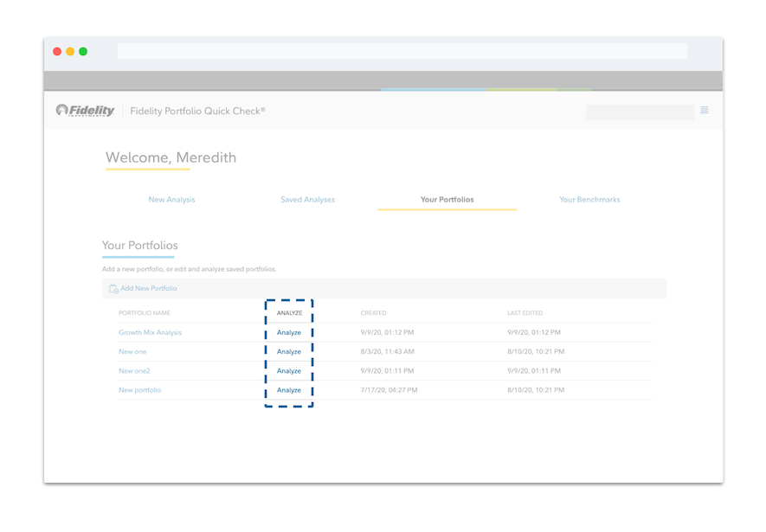The image size is (766, 532).
Task: Open the New one portfolio
Action: click(132, 352)
